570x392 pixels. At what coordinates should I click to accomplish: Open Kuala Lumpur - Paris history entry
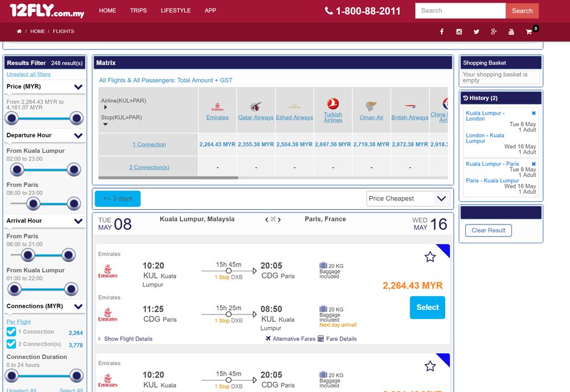[x=492, y=164]
